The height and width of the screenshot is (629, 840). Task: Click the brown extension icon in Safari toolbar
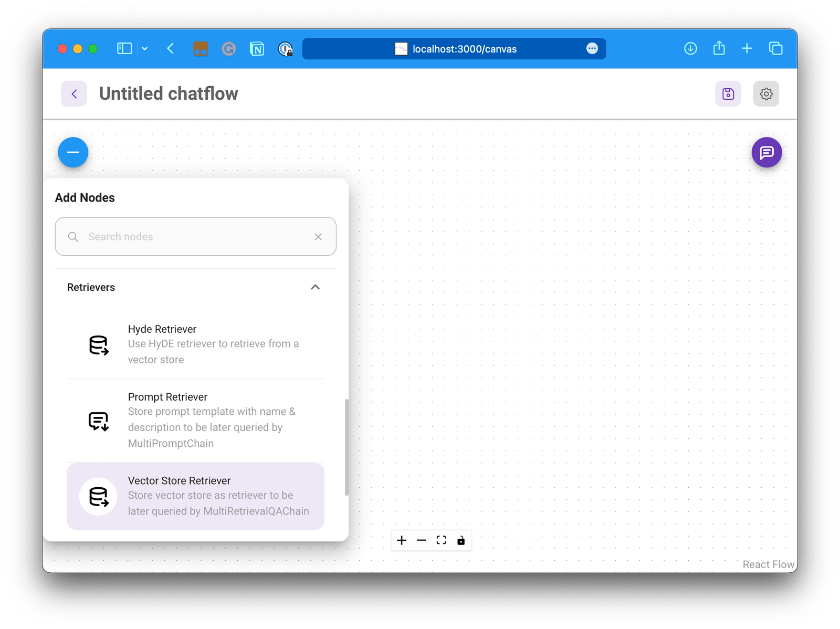click(x=201, y=49)
